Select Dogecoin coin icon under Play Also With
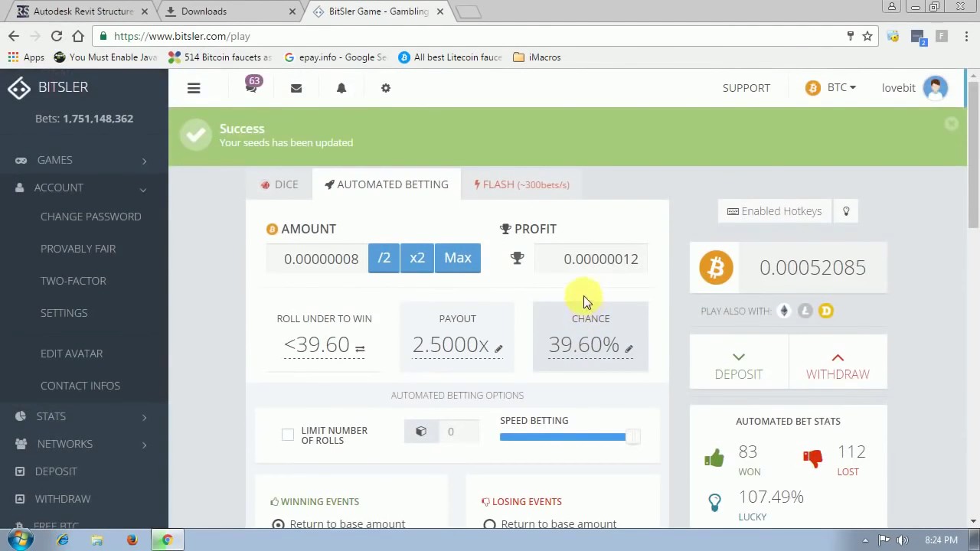The image size is (980, 551). (x=825, y=311)
